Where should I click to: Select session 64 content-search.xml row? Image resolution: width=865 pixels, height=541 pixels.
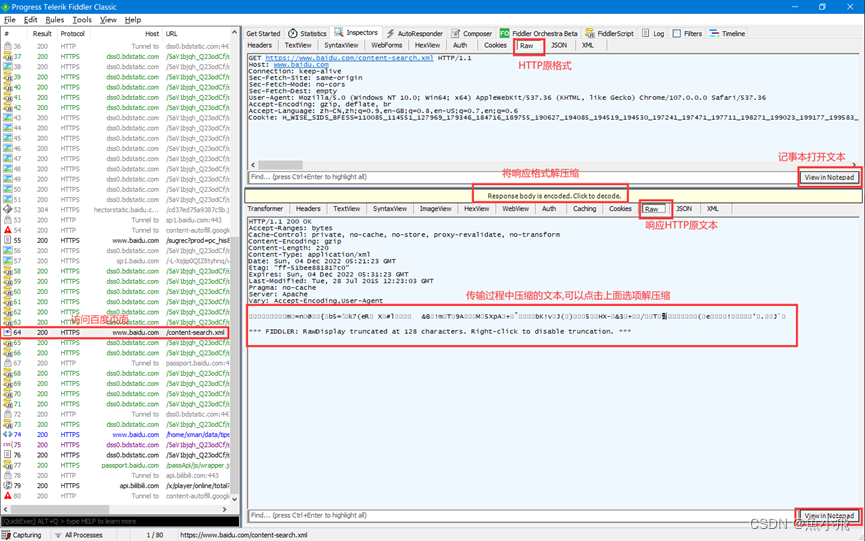point(115,333)
